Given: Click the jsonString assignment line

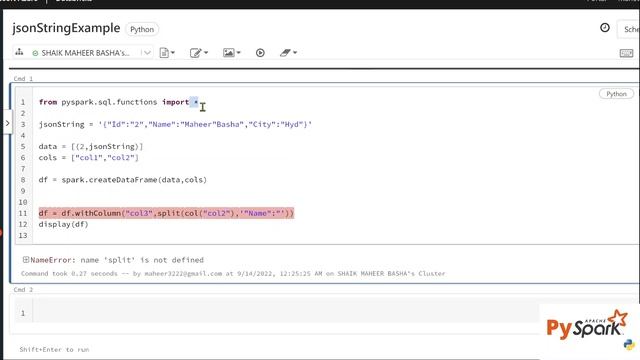Looking at the screenshot, I should point(175,124).
